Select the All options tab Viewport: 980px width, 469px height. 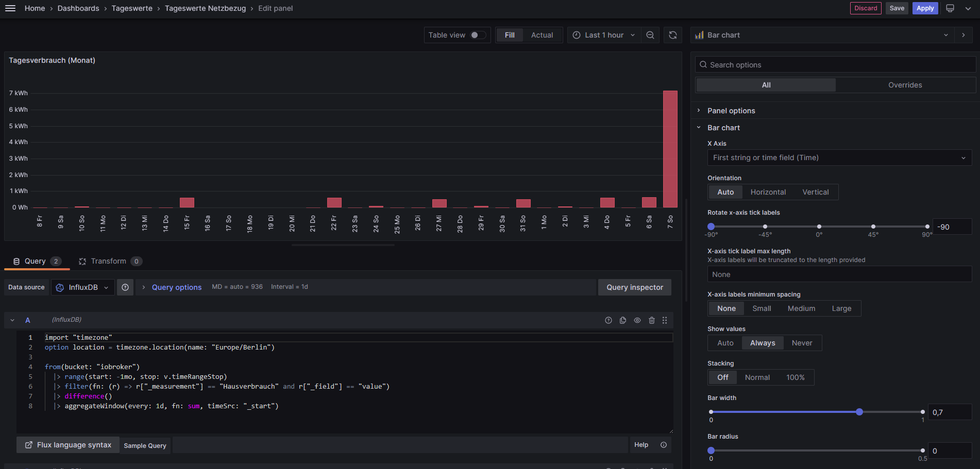tap(766, 85)
